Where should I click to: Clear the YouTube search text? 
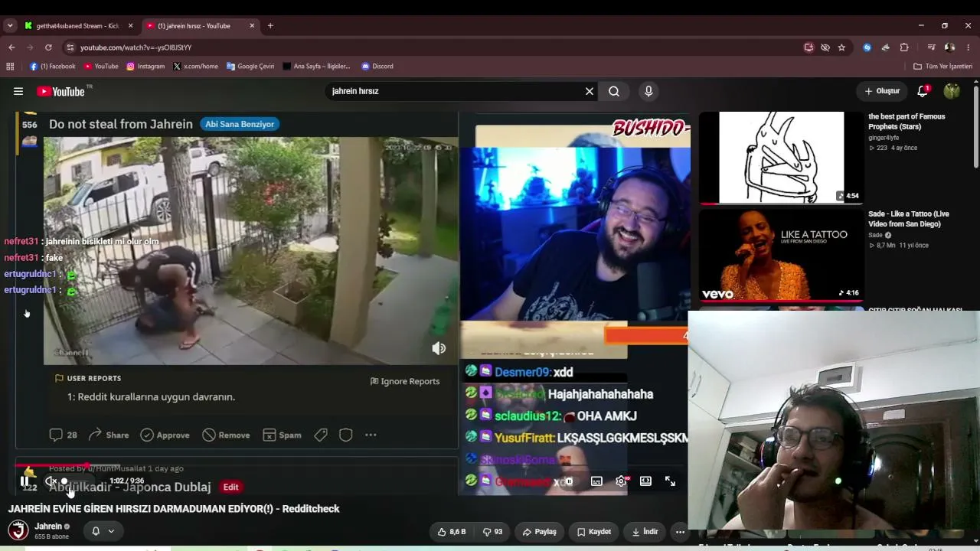click(x=590, y=91)
